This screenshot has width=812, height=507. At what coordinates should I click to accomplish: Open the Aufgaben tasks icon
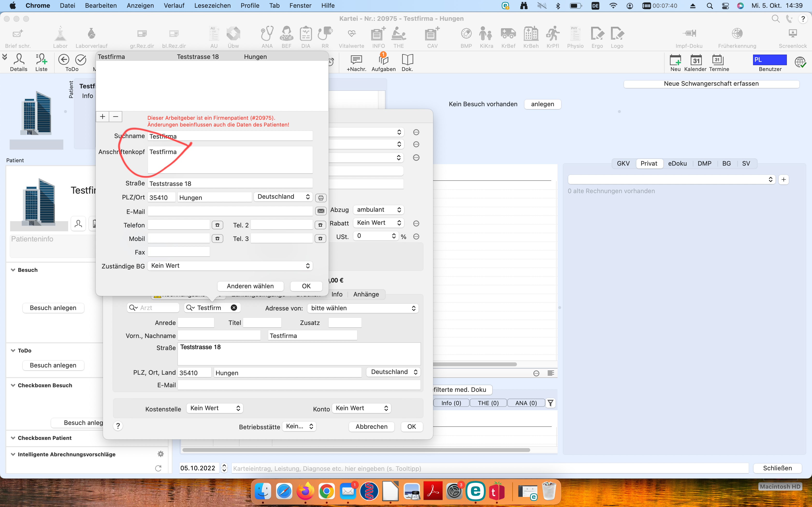tap(383, 60)
